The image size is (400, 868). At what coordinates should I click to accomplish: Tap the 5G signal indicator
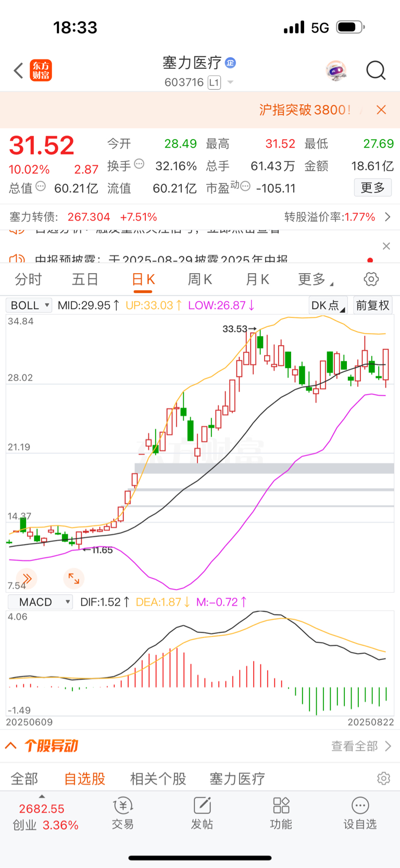click(x=320, y=28)
